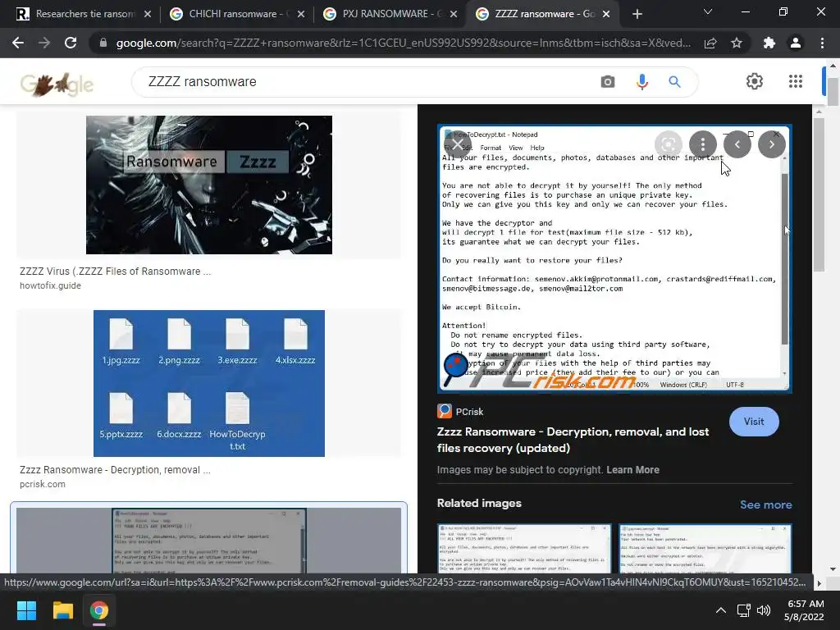This screenshot has width=840, height=630.
Task: Show next image in preview
Action: (771, 144)
